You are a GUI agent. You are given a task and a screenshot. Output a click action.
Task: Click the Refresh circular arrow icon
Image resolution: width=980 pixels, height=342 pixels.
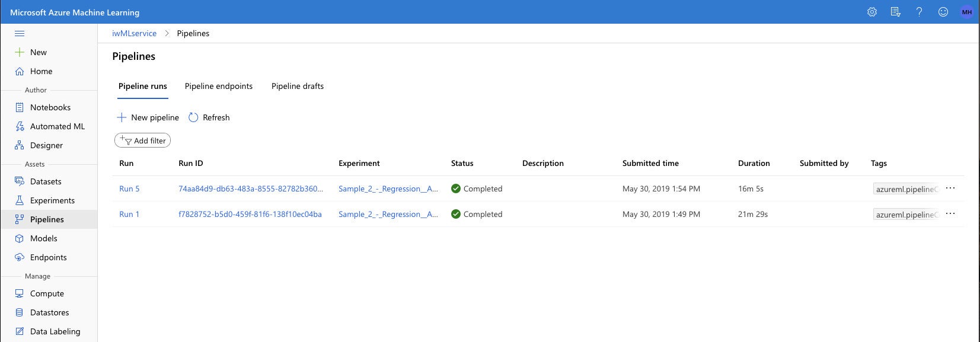[x=193, y=117]
